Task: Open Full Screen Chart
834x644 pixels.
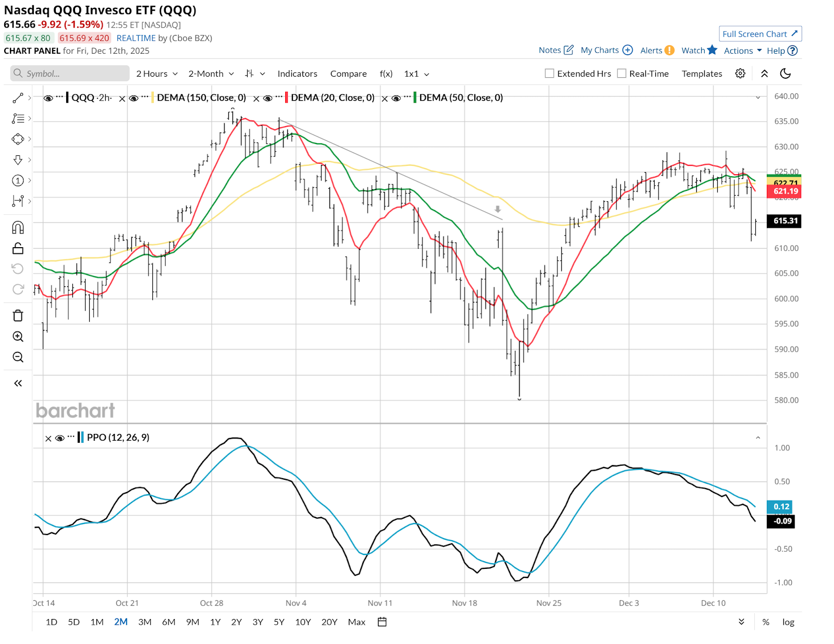Action: [x=760, y=34]
